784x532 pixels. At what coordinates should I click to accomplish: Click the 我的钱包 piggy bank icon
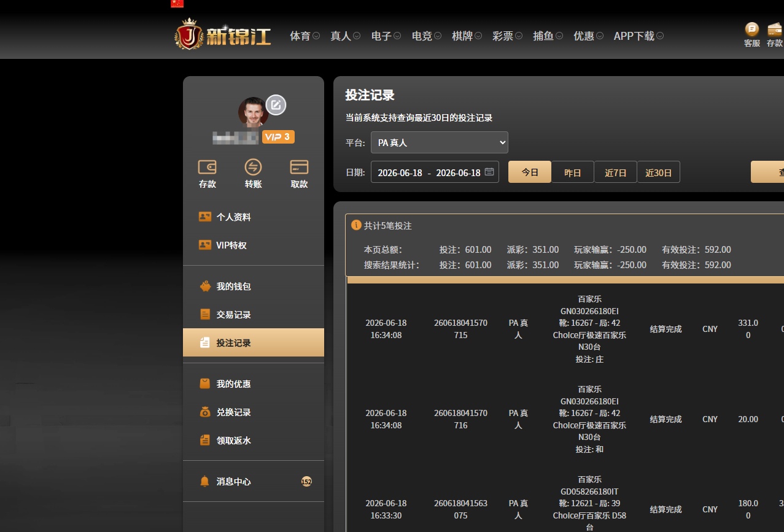(x=205, y=286)
